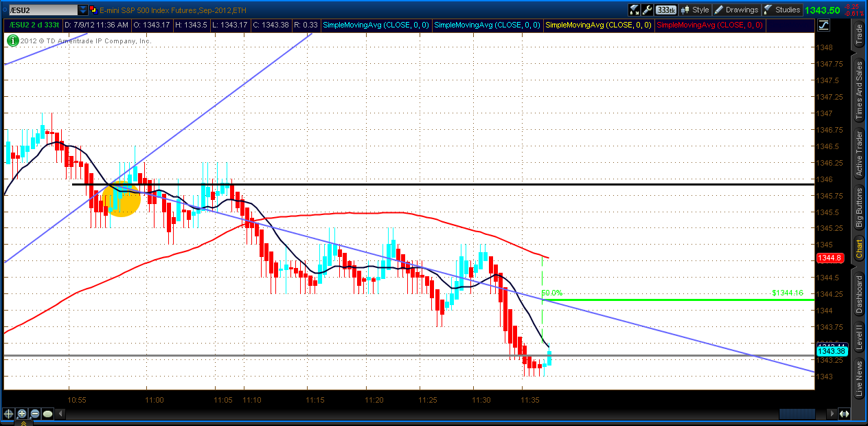Screen dimensions: 868x426
Task: Click the blue horizontal time scrollbar thumb
Action: [797, 414]
